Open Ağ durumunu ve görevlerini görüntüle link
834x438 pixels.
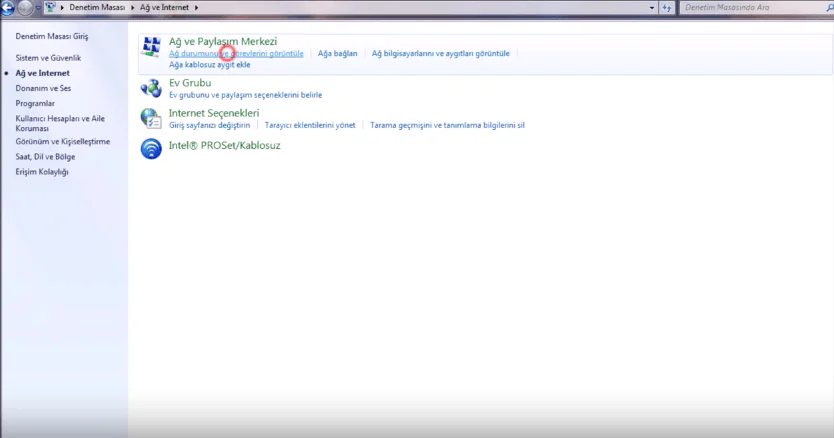click(236, 53)
